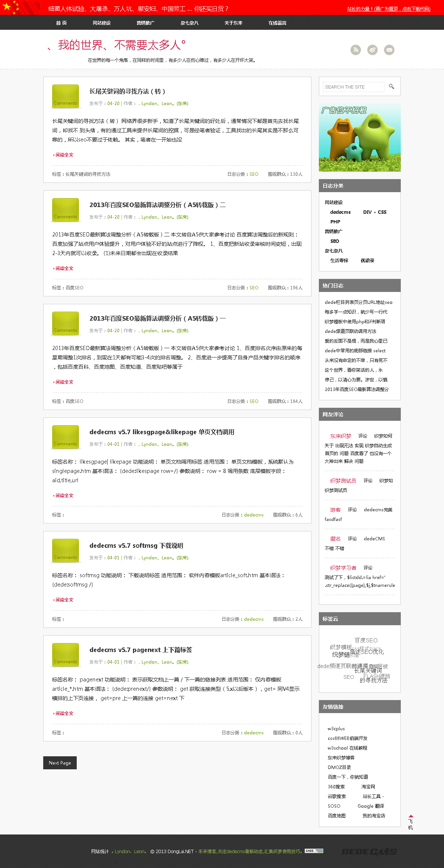Click 阅读全文 under the likesgpage post

tap(63, 495)
